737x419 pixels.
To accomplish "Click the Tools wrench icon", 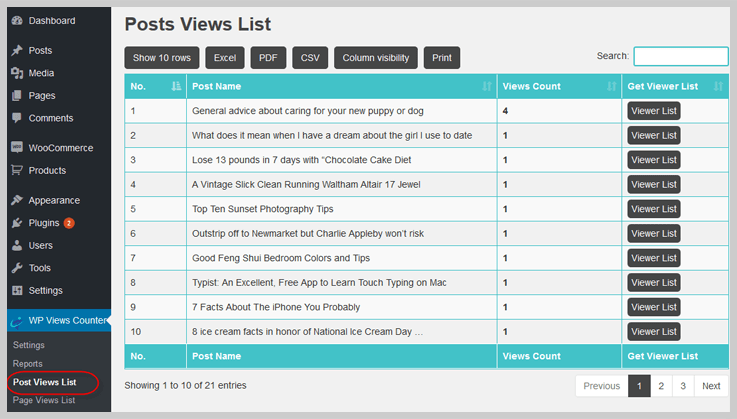I will [17, 268].
